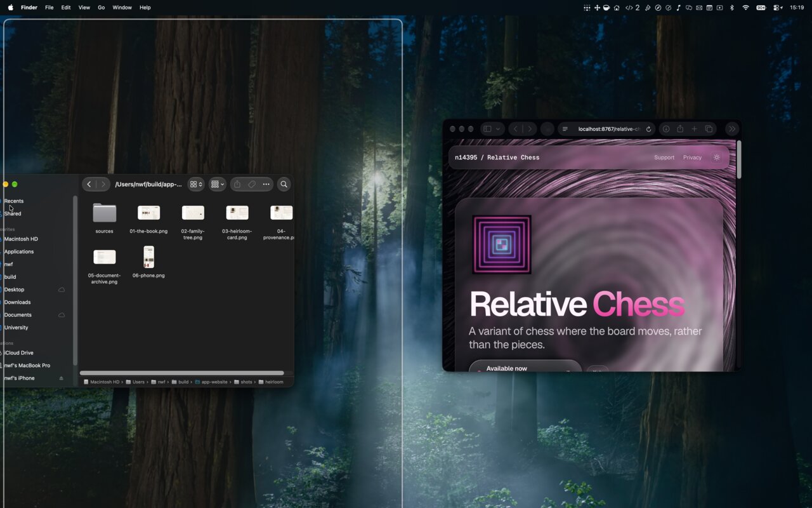
Task: Open Recents in the Finder sidebar
Action: 14,201
